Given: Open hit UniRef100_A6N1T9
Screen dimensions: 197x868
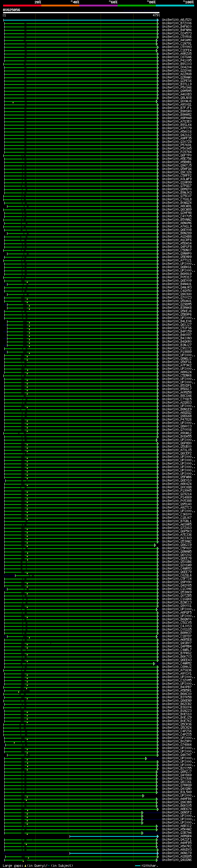Looking at the screenshot, I should pos(177,853).
